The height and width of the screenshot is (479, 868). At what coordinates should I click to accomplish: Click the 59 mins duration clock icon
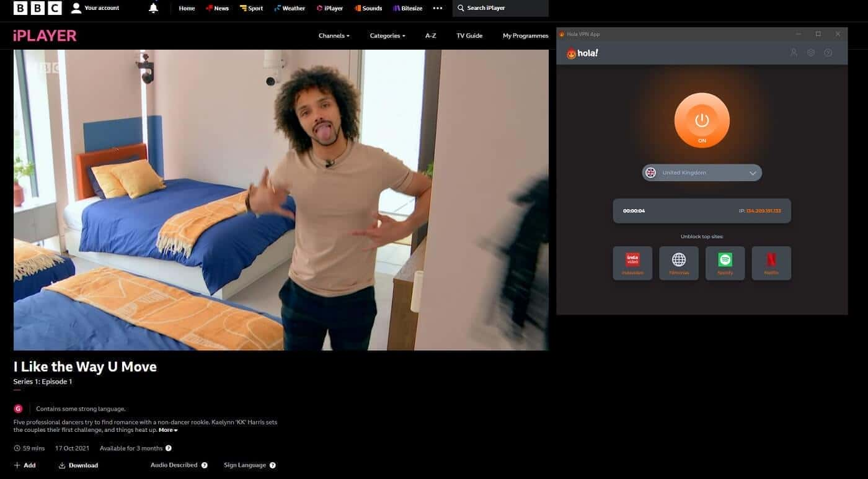17,448
